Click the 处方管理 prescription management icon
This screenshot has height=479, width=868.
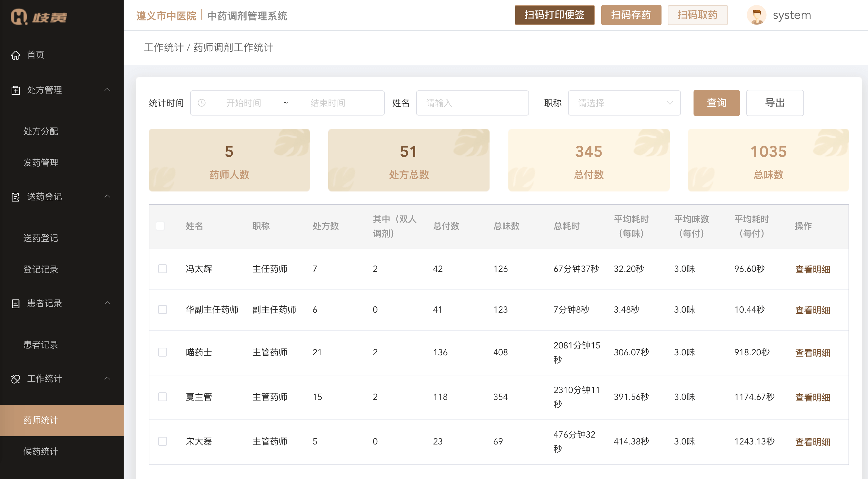click(x=16, y=90)
